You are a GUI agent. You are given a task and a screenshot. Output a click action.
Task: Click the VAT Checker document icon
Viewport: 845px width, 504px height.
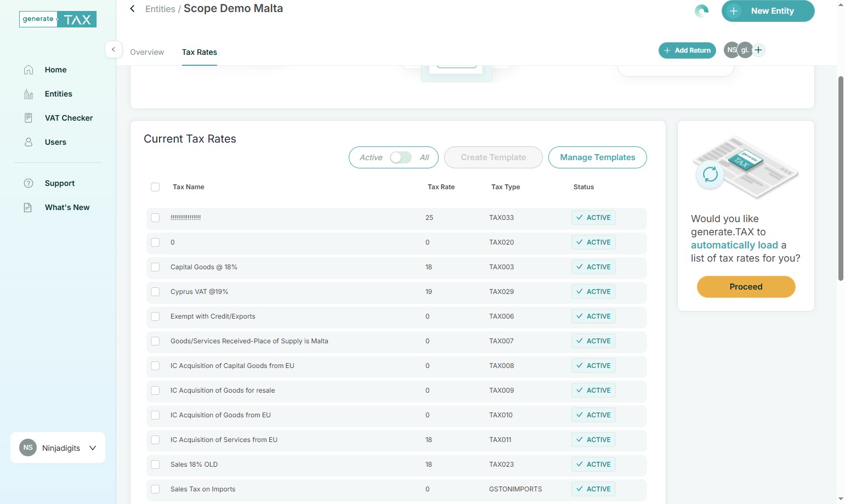coord(29,118)
